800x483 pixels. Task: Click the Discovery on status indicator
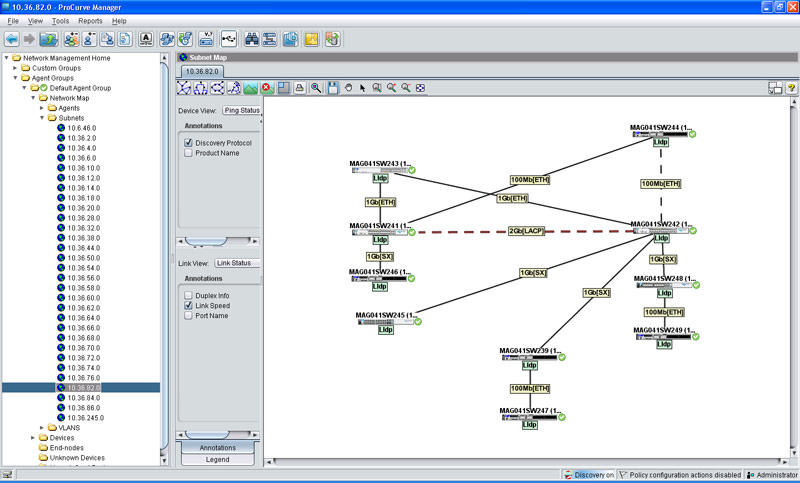pyautogui.click(x=589, y=475)
